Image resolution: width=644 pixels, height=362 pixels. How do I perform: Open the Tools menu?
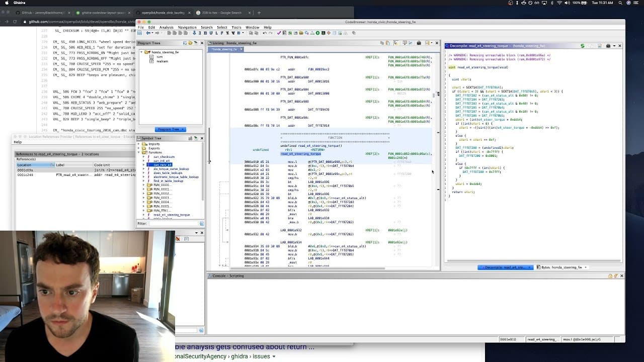pyautogui.click(x=236, y=27)
